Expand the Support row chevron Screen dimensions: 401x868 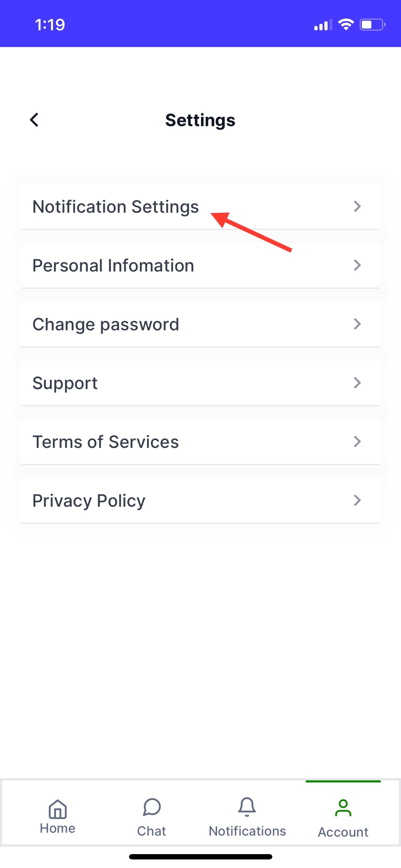point(357,383)
